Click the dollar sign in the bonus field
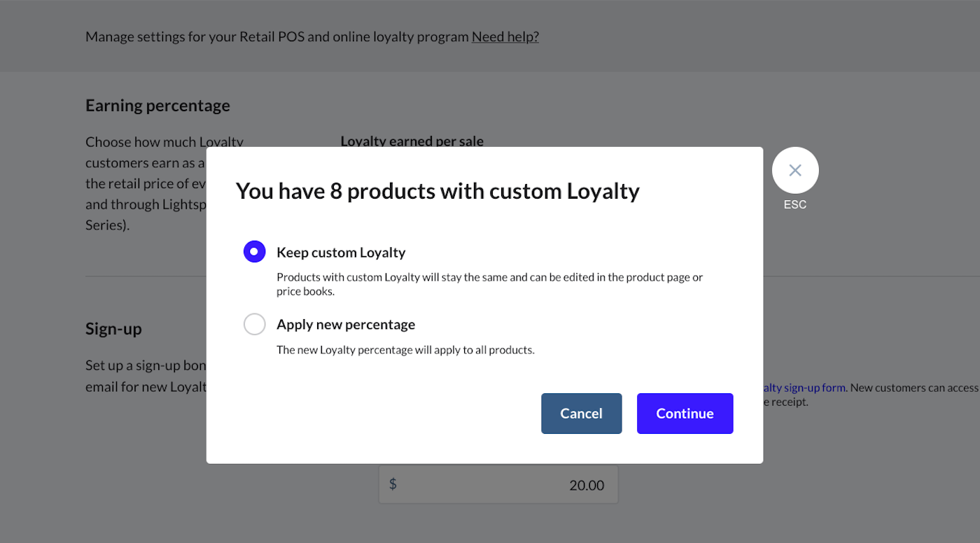Image resolution: width=980 pixels, height=543 pixels. pos(393,484)
